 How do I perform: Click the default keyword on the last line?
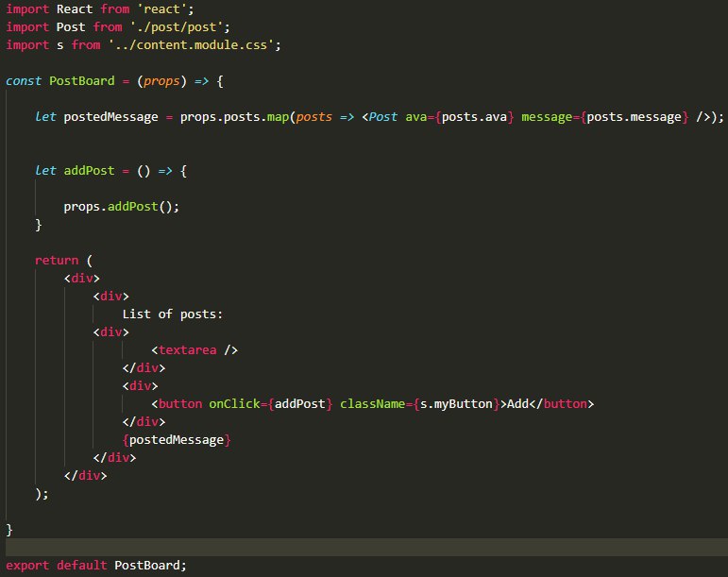tap(82, 566)
